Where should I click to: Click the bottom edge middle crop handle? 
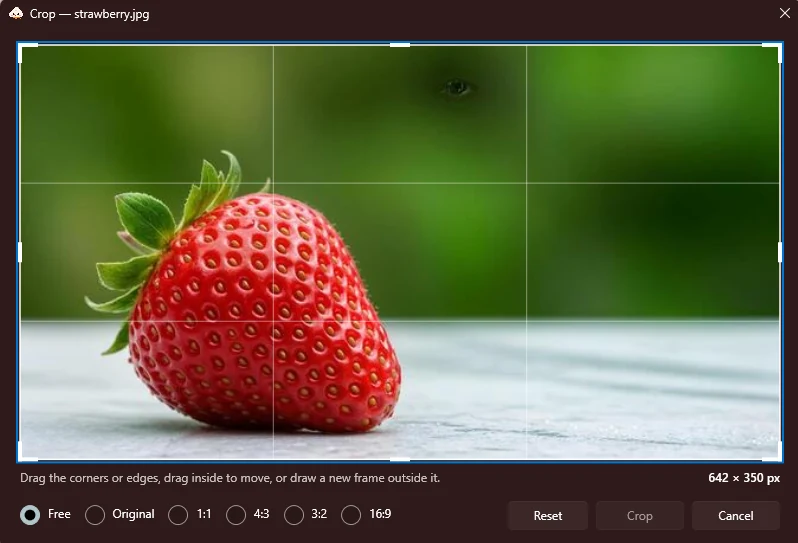coord(400,460)
